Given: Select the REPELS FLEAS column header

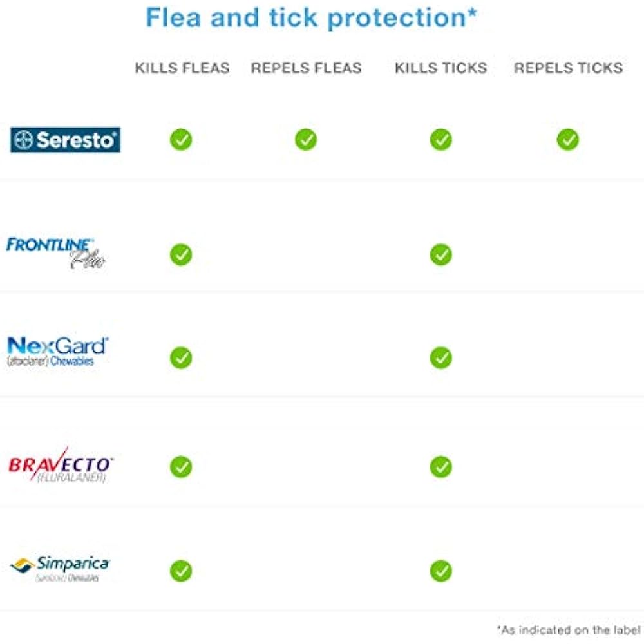Looking at the screenshot, I should [x=307, y=68].
